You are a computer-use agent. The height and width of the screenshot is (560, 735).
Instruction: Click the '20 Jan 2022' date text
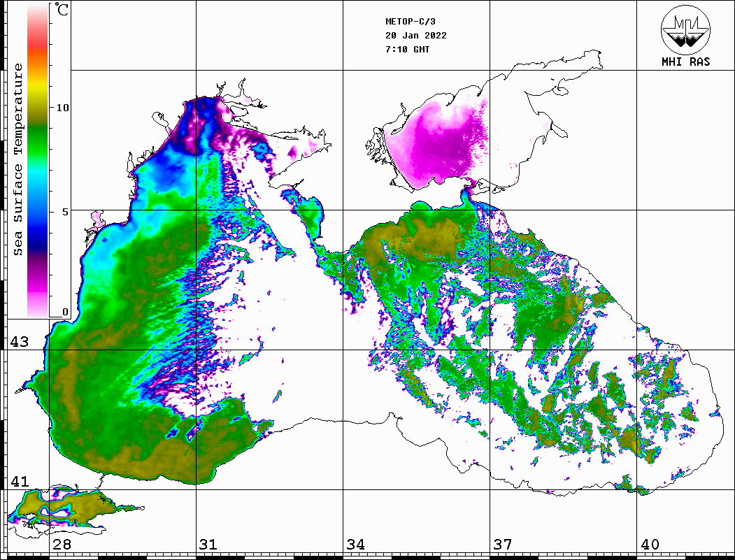point(416,36)
